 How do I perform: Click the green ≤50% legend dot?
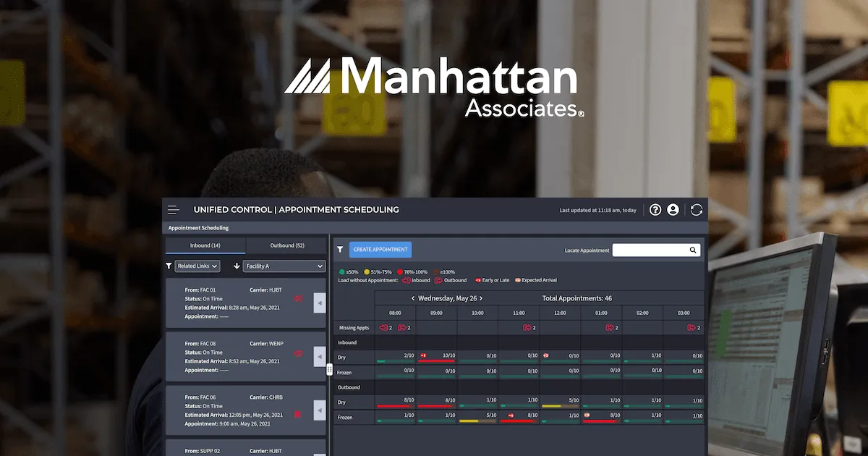tap(341, 272)
